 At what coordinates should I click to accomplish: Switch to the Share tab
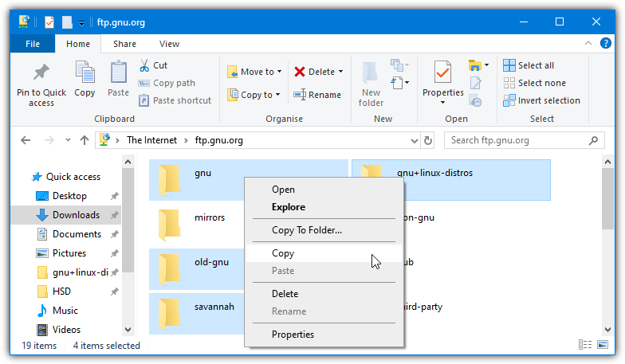click(124, 44)
